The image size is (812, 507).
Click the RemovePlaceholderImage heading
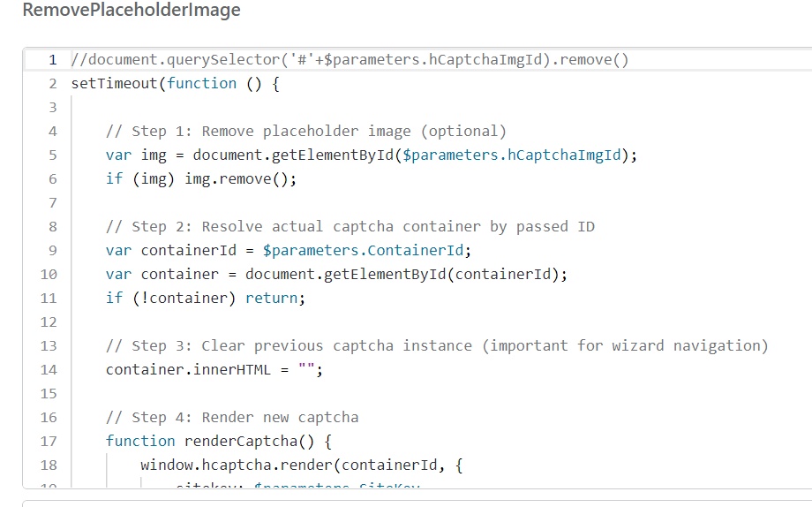pos(131,11)
